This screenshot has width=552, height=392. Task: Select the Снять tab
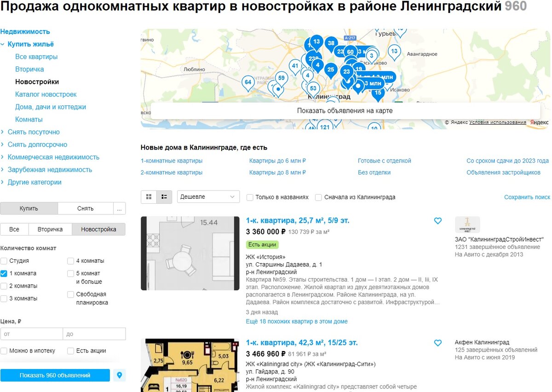click(x=86, y=208)
